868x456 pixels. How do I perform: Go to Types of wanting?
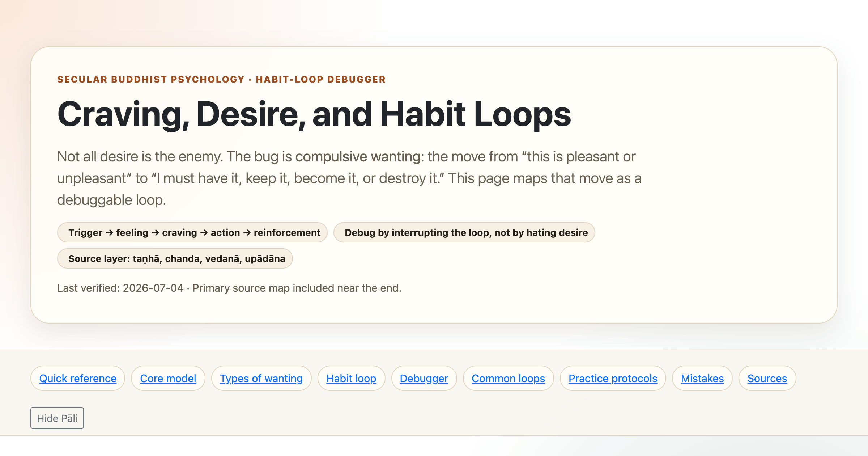tap(261, 378)
